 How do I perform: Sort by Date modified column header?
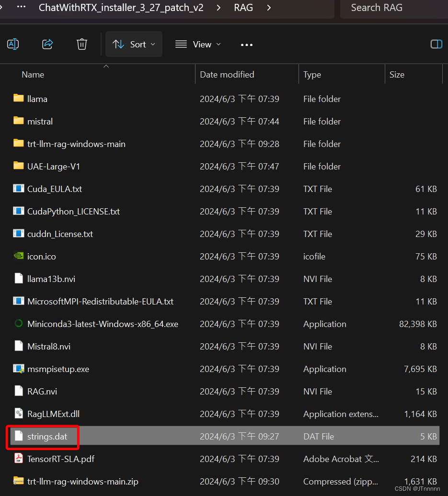[227, 75]
